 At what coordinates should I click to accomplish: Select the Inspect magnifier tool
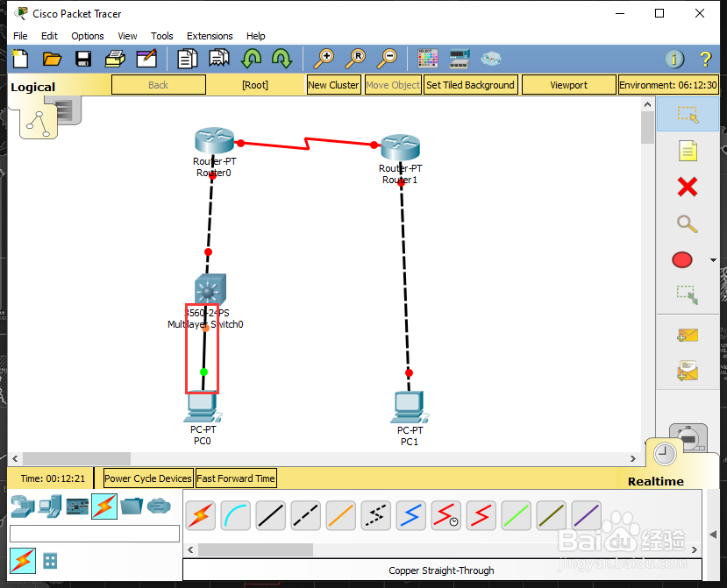point(688,223)
